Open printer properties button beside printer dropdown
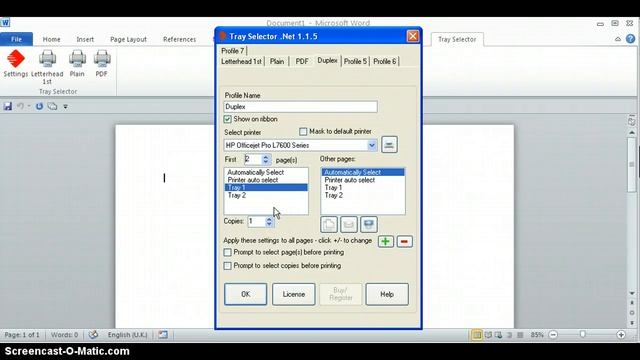640x360 pixels. [389, 145]
